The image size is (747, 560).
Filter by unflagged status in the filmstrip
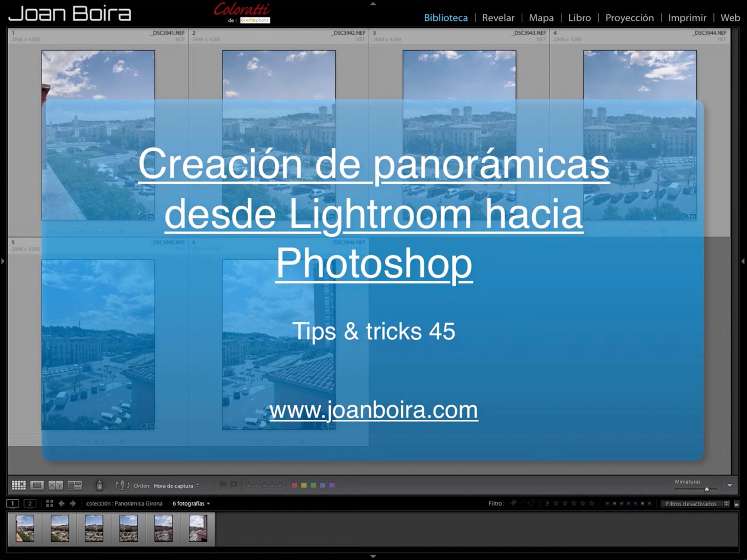coord(522,503)
